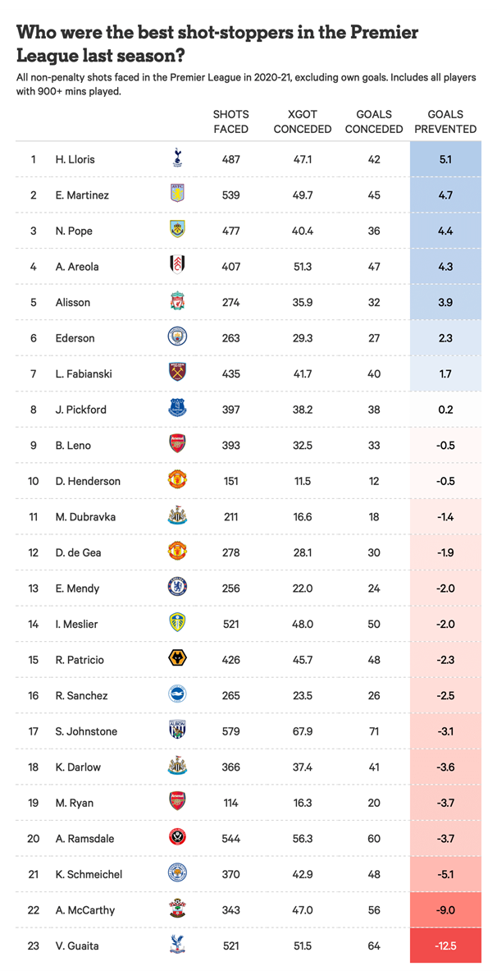Click the player name D. de Gea

click(78, 552)
